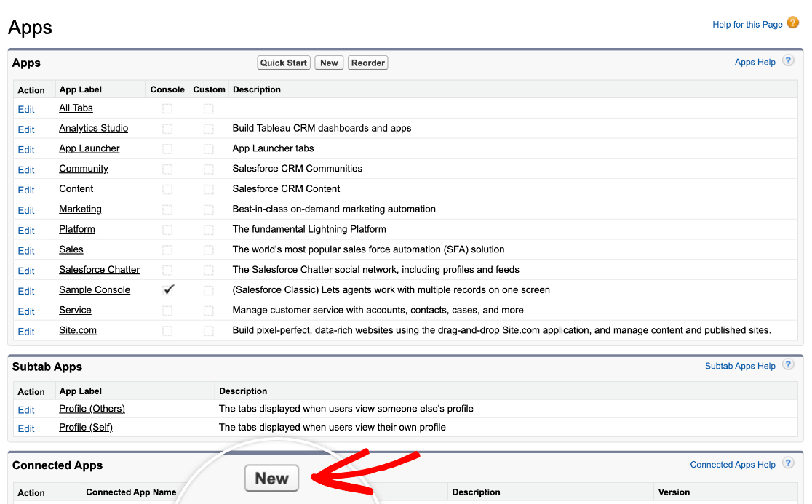Click the Custom column header
The image size is (812, 504).
210,89
